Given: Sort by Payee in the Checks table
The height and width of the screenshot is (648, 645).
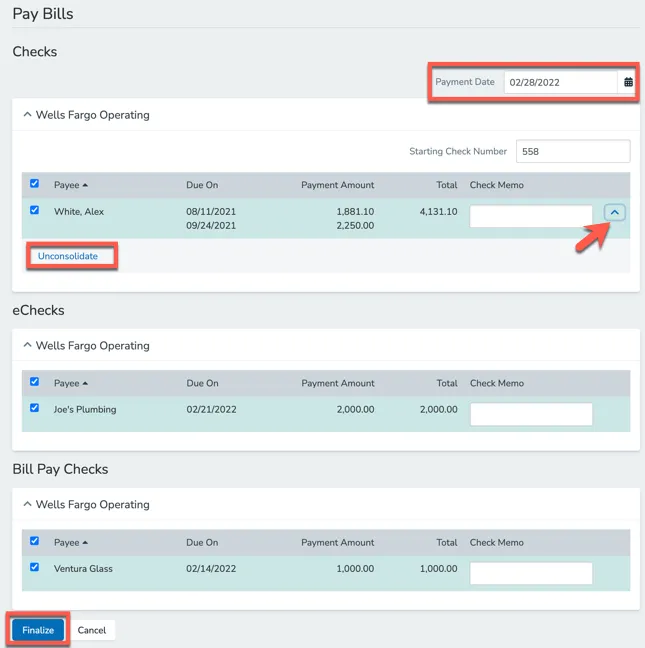Looking at the screenshot, I should pos(71,185).
